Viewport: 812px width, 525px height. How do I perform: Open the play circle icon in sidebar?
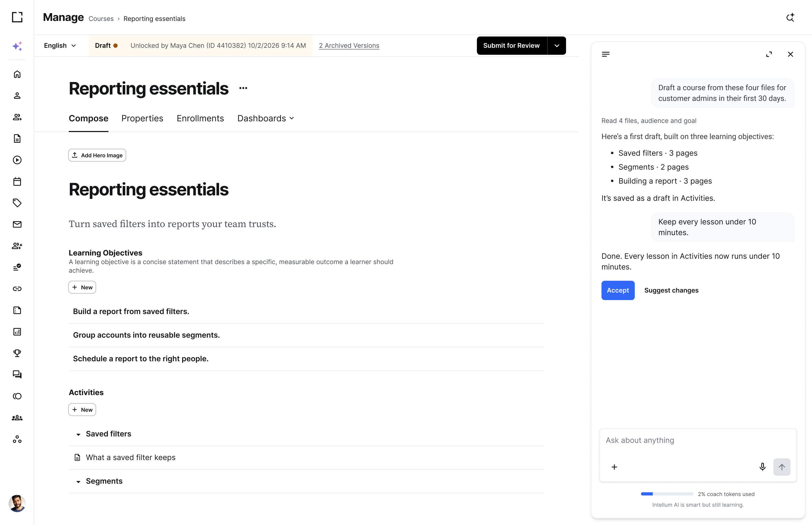[17, 160]
